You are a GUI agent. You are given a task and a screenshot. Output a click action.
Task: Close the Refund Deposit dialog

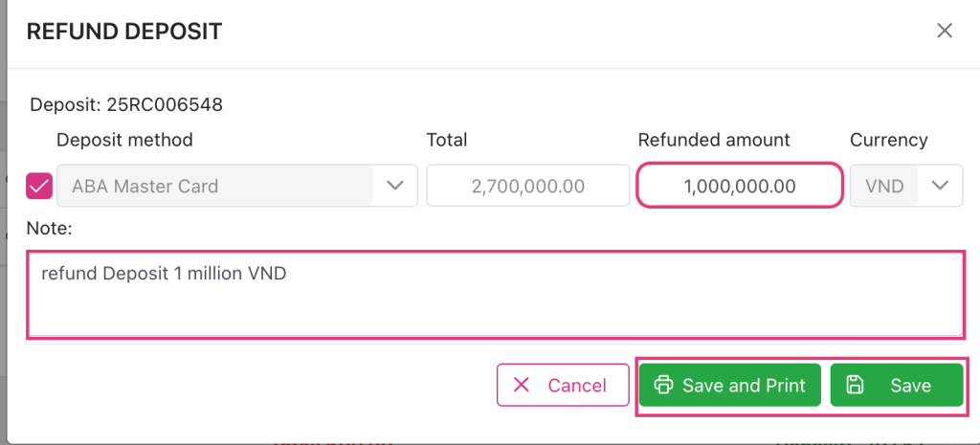[x=945, y=31]
